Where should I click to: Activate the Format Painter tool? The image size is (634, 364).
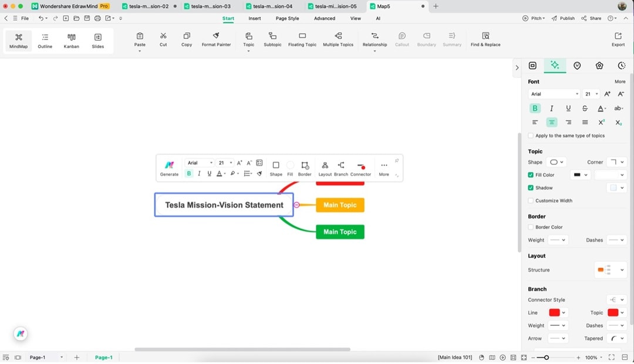(x=216, y=40)
